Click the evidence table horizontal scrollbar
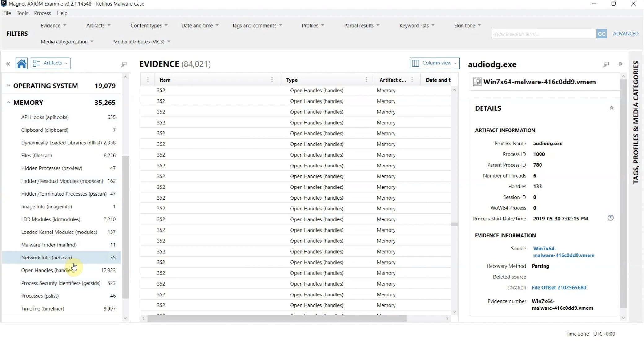The height and width of the screenshot is (341, 644). (x=277, y=318)
